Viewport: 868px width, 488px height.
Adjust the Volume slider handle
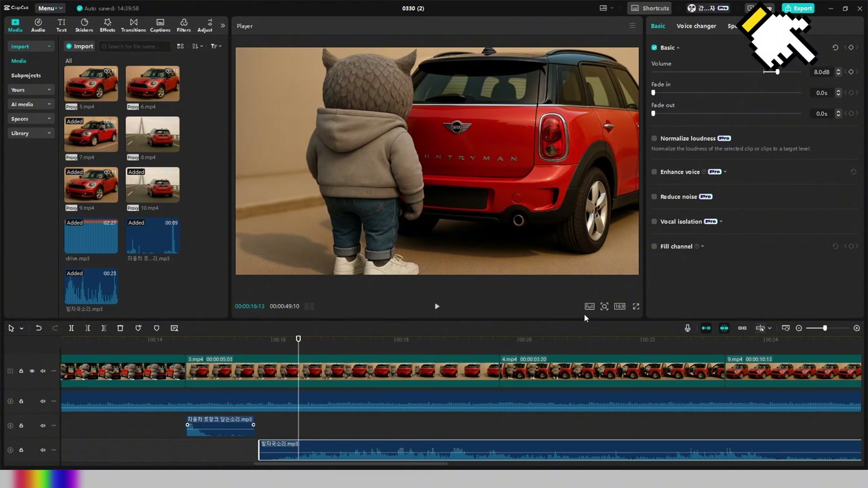point(777,72)
